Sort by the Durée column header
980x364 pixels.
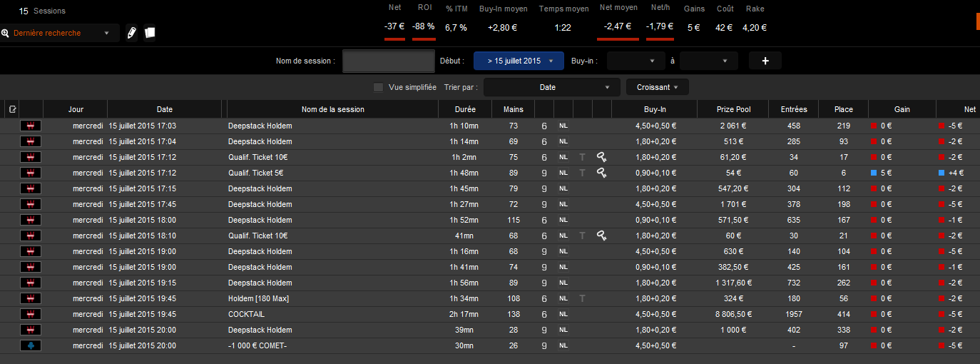click(x=465, y=109)
